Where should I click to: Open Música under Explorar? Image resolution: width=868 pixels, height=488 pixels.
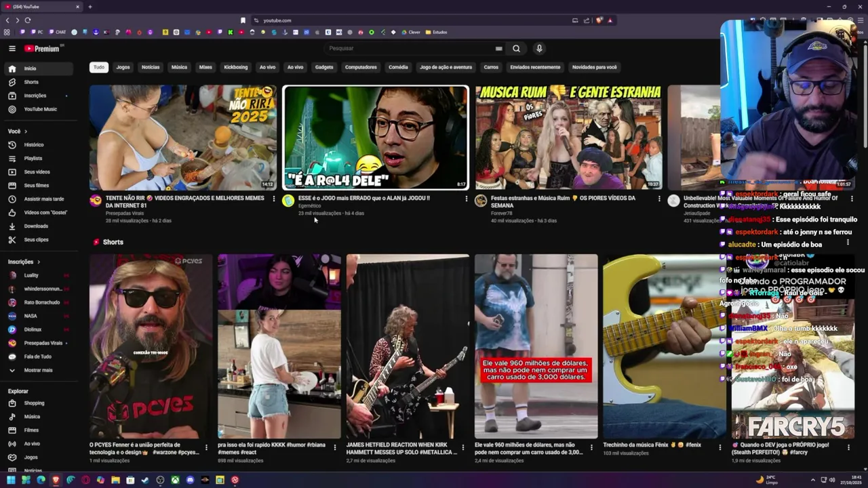[x=40, y=416]
